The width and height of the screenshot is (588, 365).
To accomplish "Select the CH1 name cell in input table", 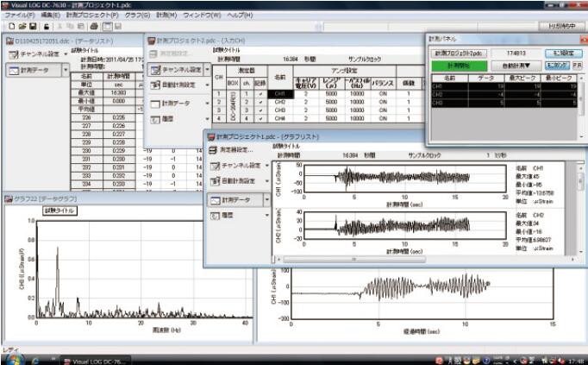I will tap(278, 93).
